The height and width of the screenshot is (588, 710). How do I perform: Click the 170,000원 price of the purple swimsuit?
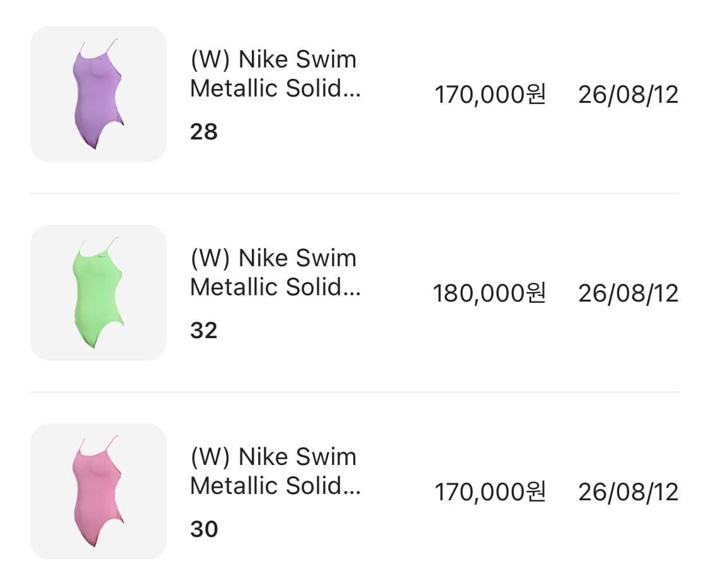[490, 95]
